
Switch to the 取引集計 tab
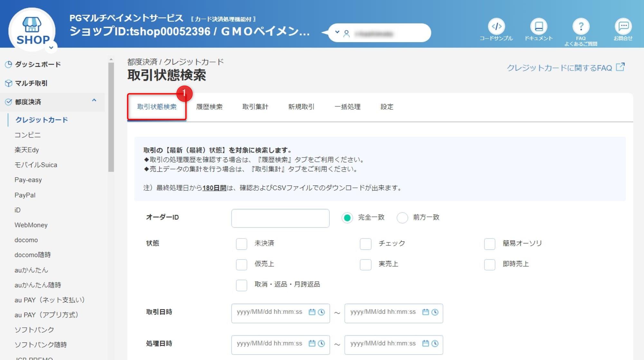pos(255,107)
